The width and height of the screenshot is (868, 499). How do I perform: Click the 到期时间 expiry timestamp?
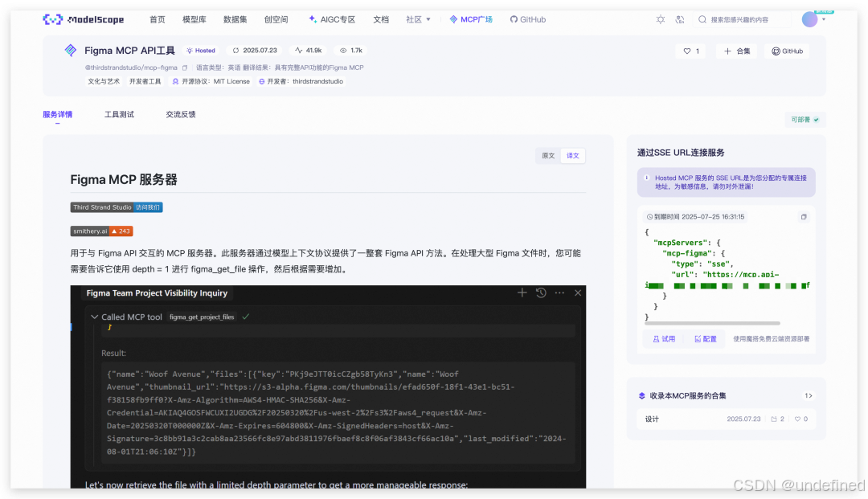click(x=695, y=217)
